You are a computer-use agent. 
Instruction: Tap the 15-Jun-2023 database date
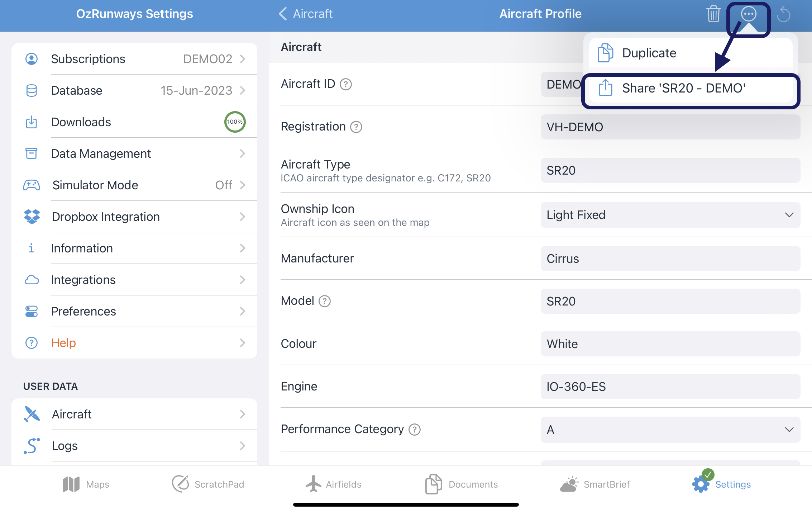196,90
